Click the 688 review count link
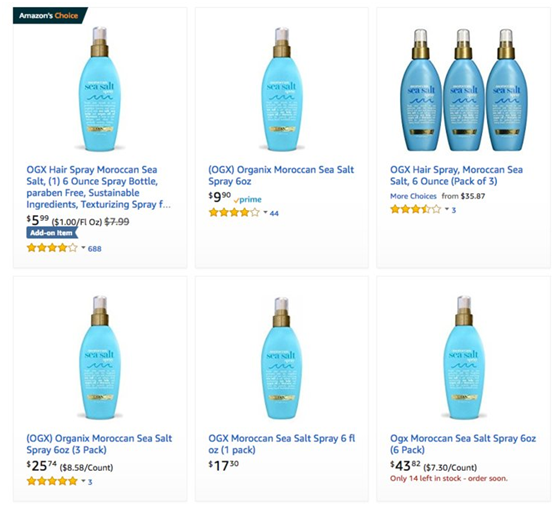The height and width of the screenshot is (506, 558). point(95,249)
